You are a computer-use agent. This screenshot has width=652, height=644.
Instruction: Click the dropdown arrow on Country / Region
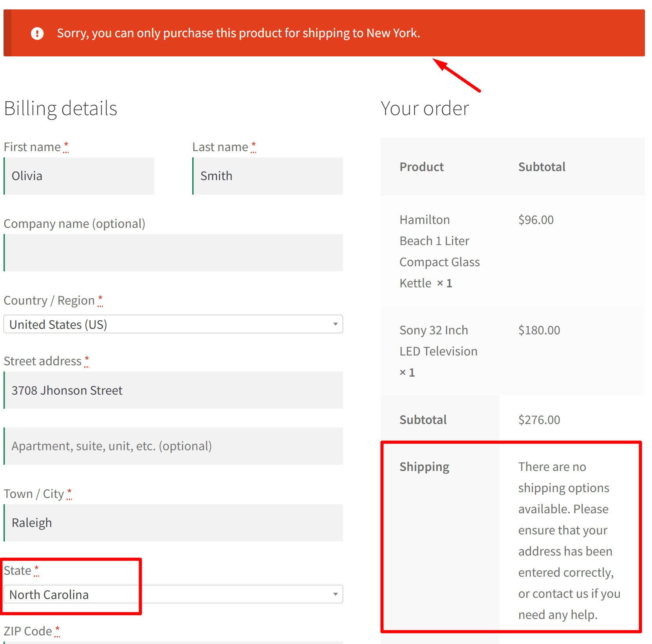[x=335, y=324]
